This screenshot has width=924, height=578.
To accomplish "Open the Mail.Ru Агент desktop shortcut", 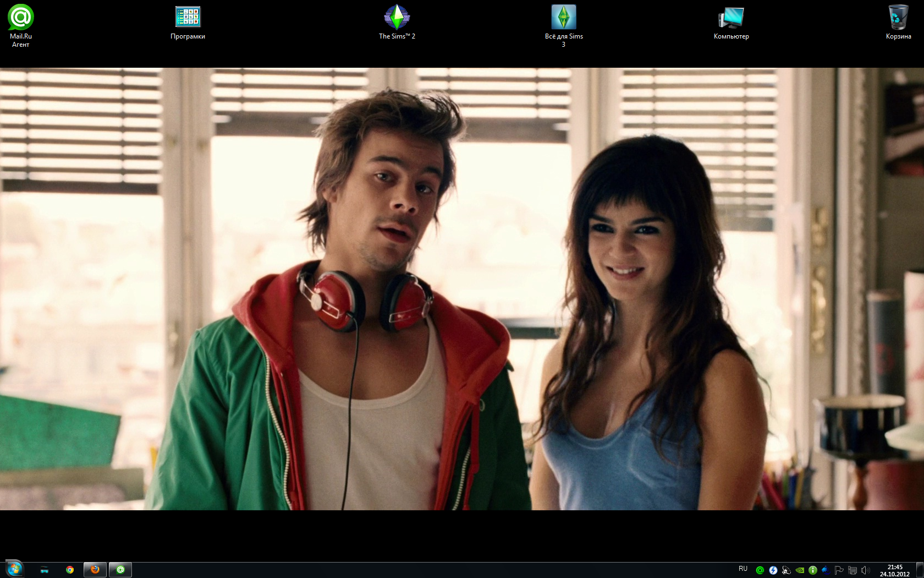I will (20, 26).
